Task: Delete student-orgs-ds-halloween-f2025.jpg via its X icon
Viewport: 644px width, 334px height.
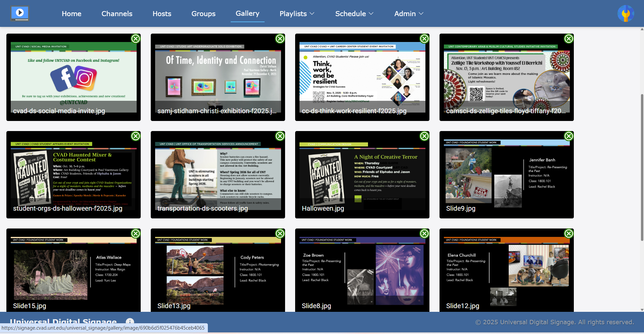Action: 136,136
